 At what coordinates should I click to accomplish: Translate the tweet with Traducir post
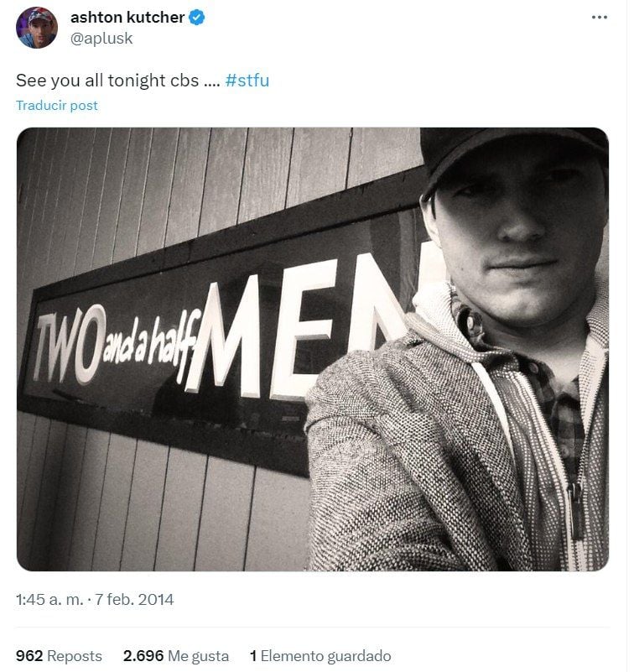tap(57, 106)
